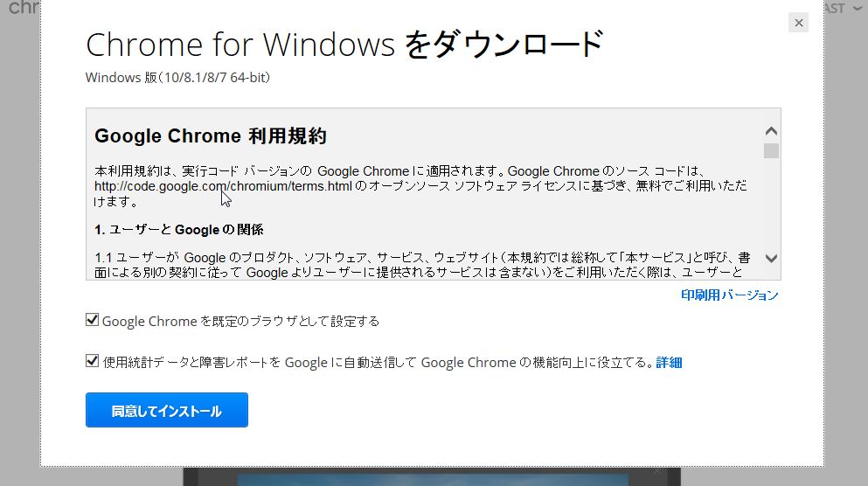The height and width of the screenshot is (486, 868).
Task: Uncheck the 使用統計データ自動送信 checkbox
Action: pyautogui.click(x=92, y=361)
